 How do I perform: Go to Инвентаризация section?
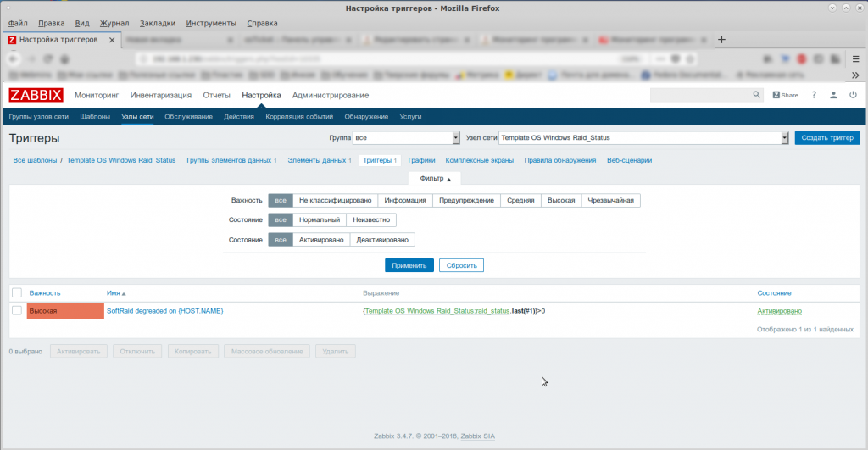[x=161, y=95]
